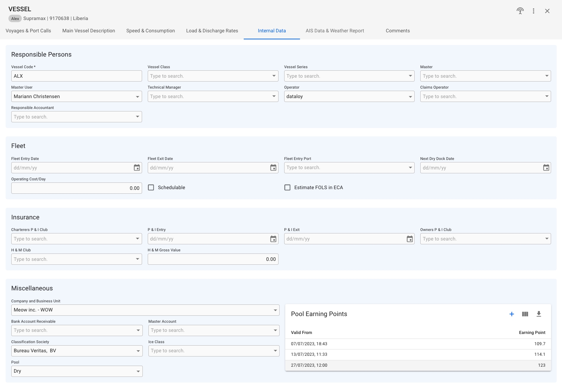This screenshot has height=392, width=562.
Task: Open the Voyages & Port Calls tab
Action: 28,31
